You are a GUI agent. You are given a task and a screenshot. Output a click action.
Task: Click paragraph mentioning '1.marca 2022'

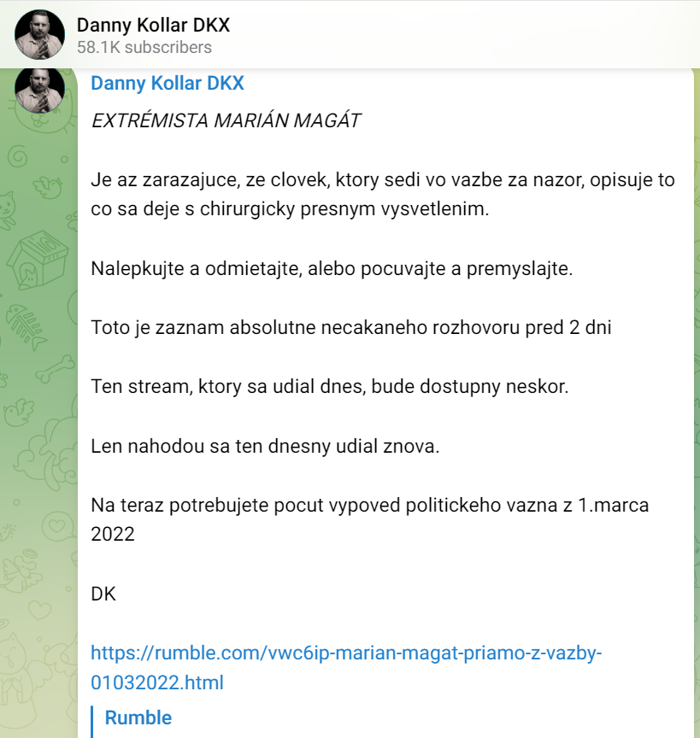(370, 519)
